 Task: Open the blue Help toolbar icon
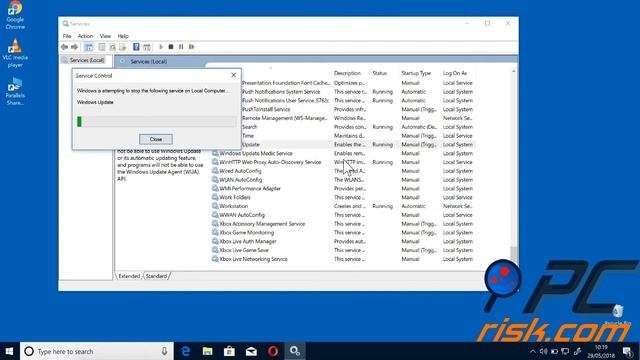[x=136, y=47]
